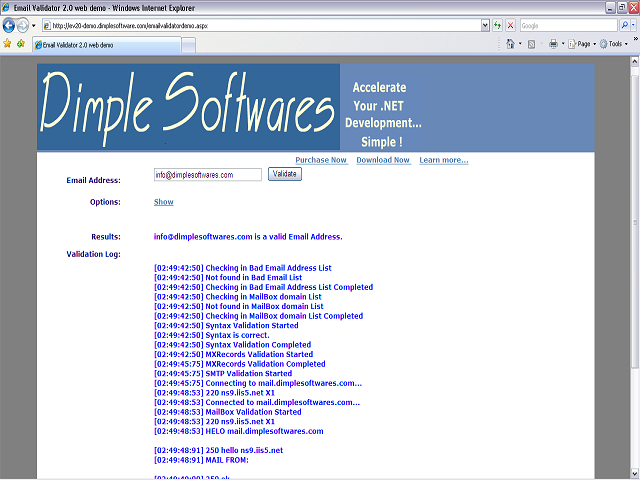Open the Page menu
Screen dimensions: 640x480
[x=582, y=44]
